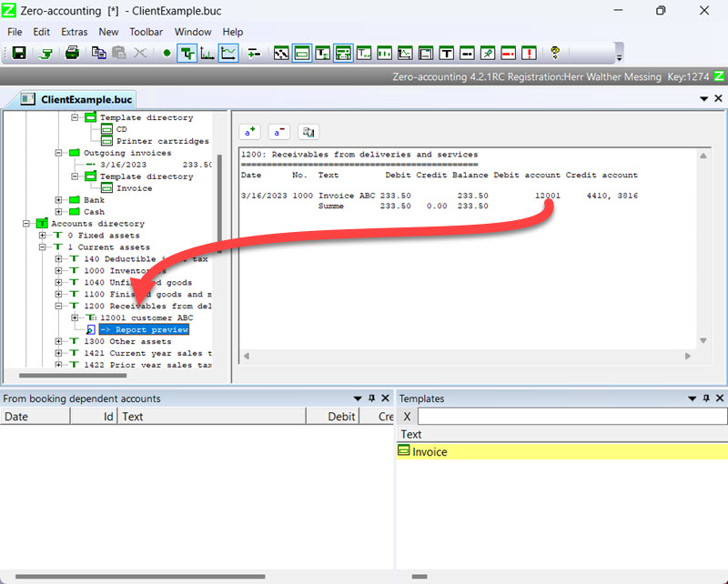Click the increase font size a+ button
The height and width of the screenshot is (584, 728).
(x=250, y=131)
